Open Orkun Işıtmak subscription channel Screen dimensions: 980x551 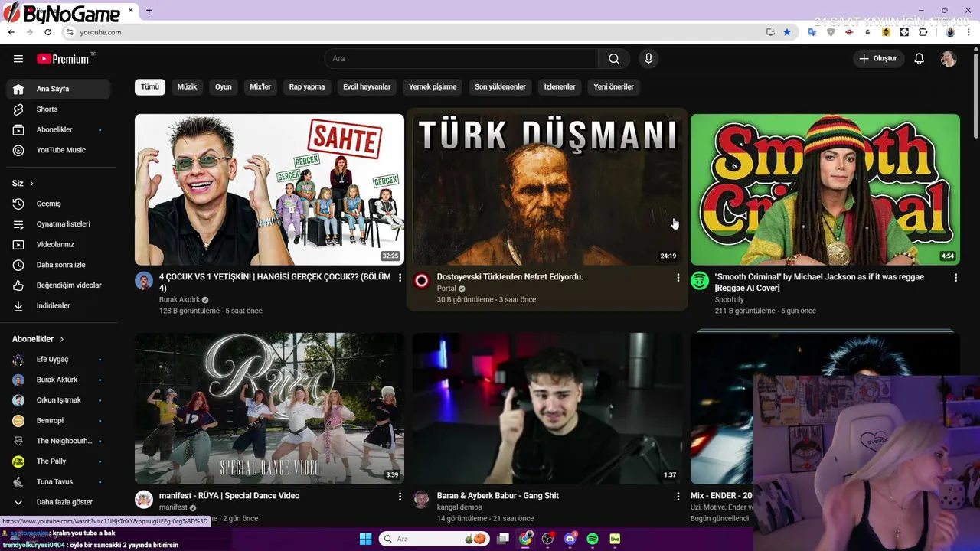[x=58, y=400]
